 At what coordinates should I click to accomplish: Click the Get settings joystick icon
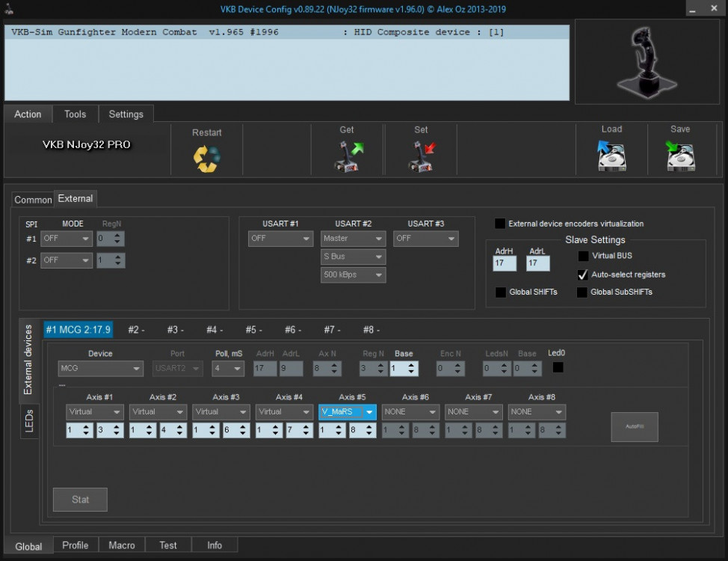pyautogui.click(x=347, y=157)
